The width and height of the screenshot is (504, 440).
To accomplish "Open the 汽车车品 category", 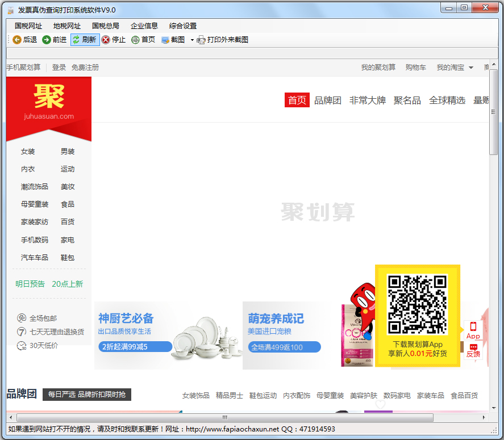I will [x=35, y=258].
